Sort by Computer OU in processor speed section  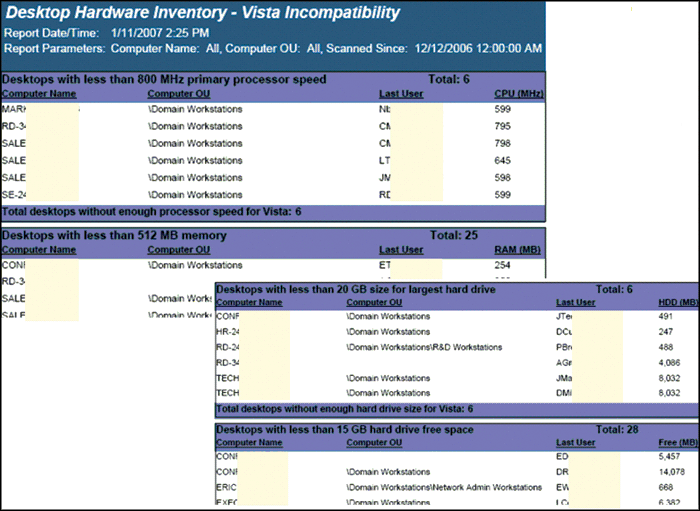(x=179, y=94)
